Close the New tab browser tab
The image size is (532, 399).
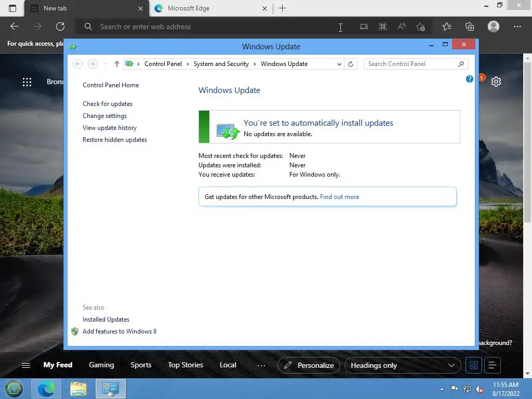pyautogui.click(x=140, y=8)
